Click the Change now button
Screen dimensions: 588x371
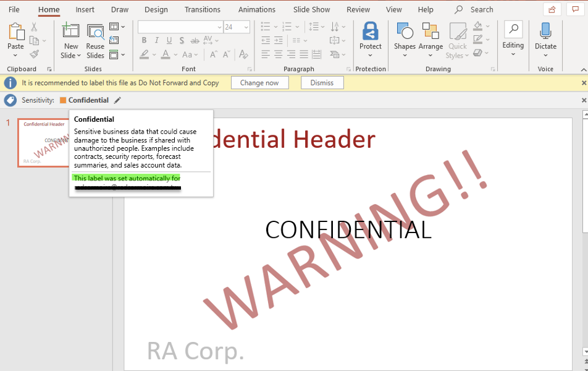tap(259, 83)
